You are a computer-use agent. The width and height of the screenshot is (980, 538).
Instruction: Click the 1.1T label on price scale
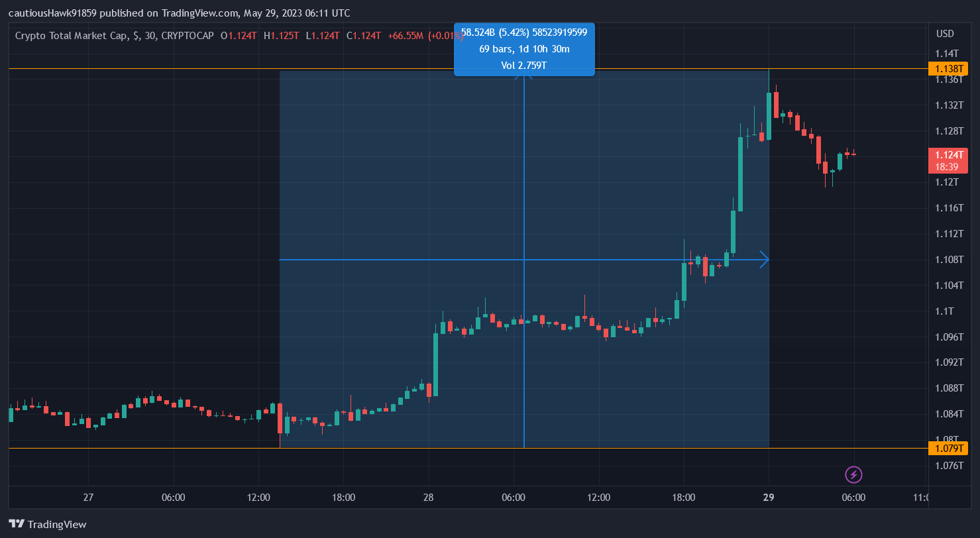coord(944,311)
